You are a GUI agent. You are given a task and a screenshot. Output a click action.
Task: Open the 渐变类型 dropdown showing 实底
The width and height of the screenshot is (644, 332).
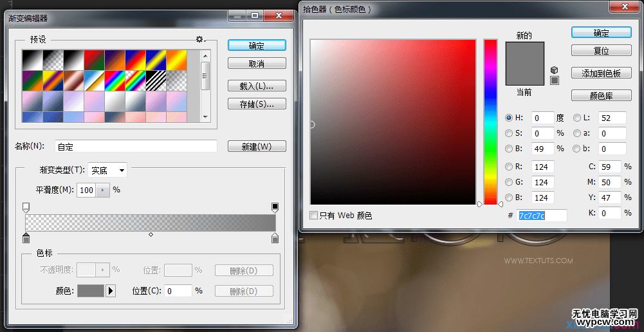coord(107,170)
